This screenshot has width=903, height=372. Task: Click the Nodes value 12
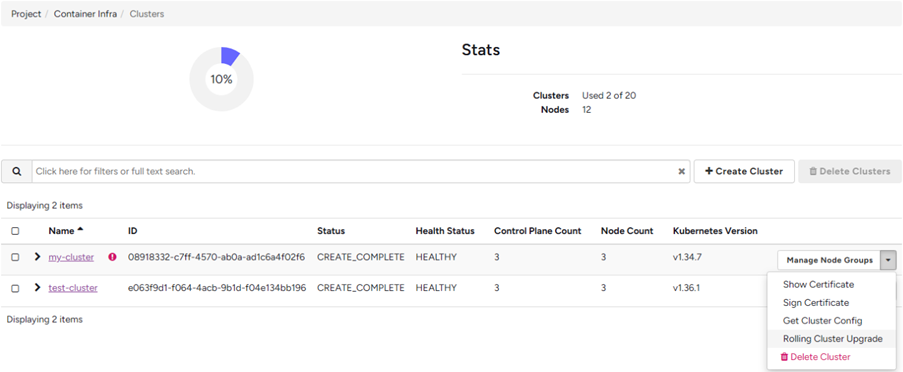[x=587, y=110]
